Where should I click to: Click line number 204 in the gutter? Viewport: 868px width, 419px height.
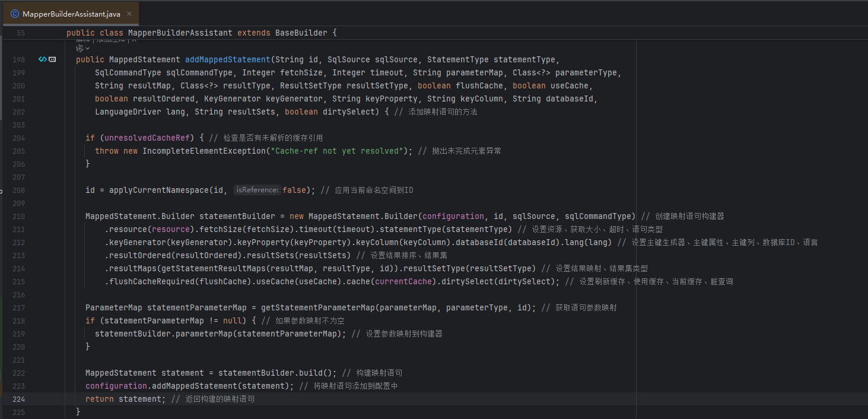pos(18,138)
